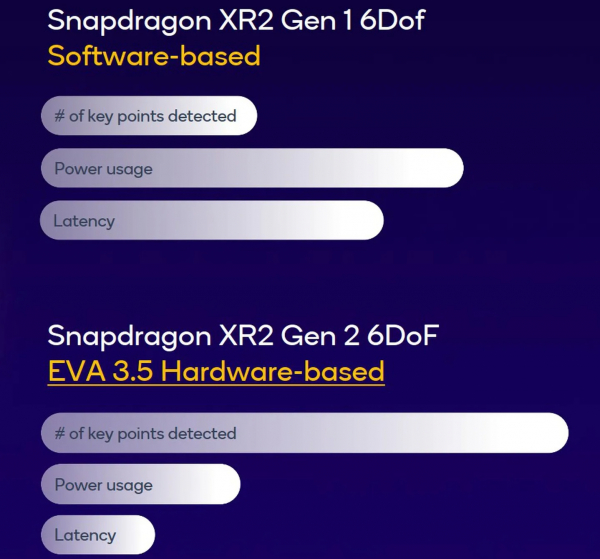Click the Snapdragon XR2 Gen 2 6DoF heading

pos(243,336)
